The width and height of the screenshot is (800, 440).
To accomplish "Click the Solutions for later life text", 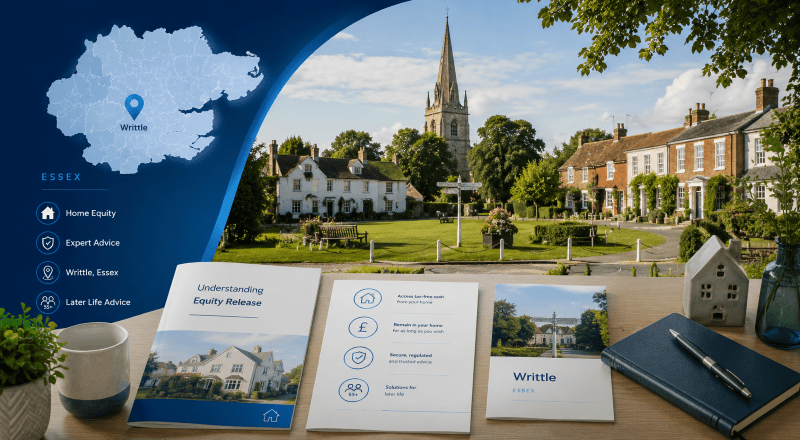I will click(x=400, y=390).
